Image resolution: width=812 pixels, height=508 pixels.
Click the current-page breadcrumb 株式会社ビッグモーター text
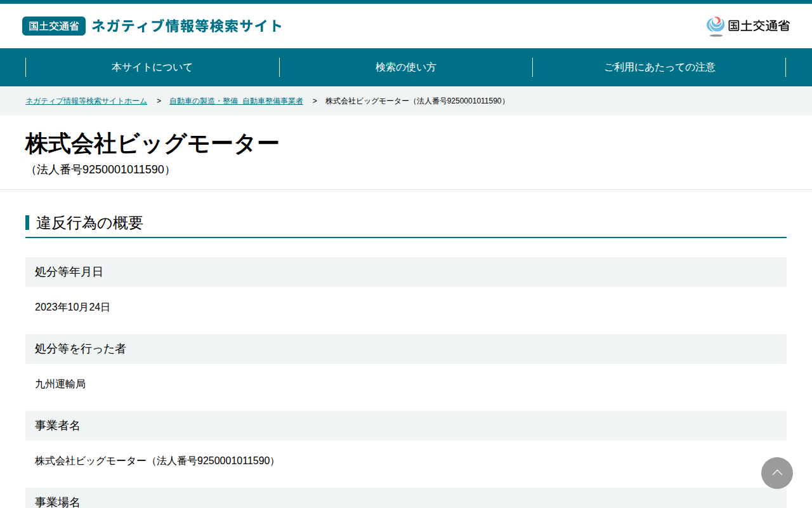(x=416, y=101)
